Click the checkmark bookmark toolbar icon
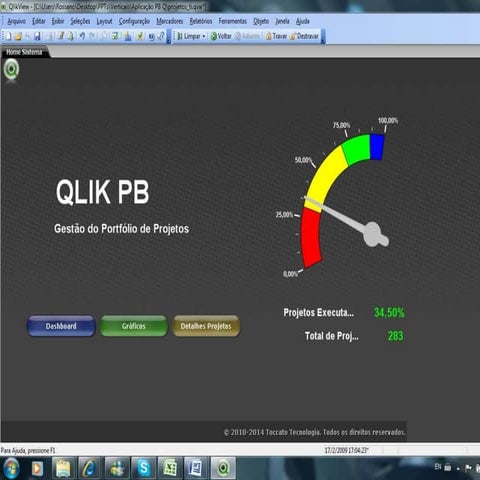This screenshot has width=480, height=480. pyautogui.click(x=140, y=36)
